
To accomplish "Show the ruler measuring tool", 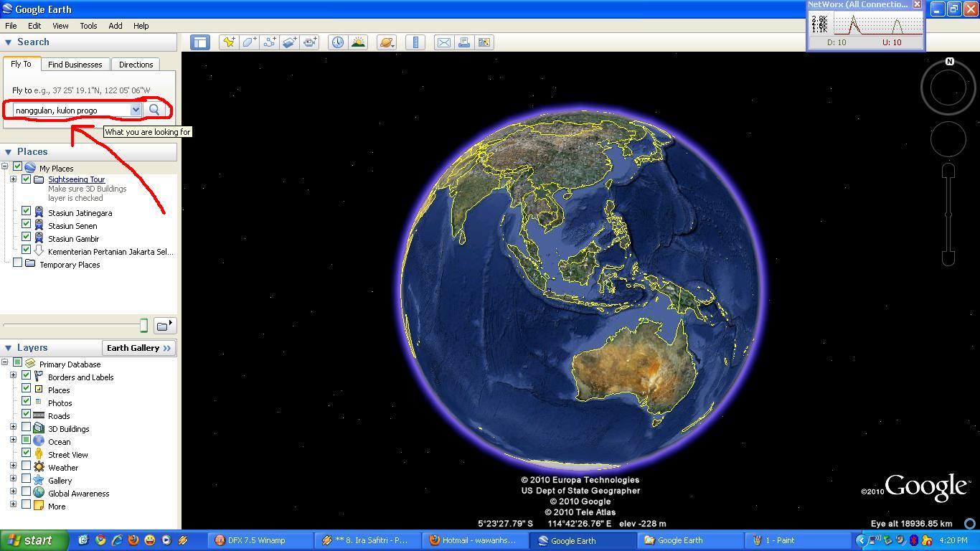I will coord(415,42).
